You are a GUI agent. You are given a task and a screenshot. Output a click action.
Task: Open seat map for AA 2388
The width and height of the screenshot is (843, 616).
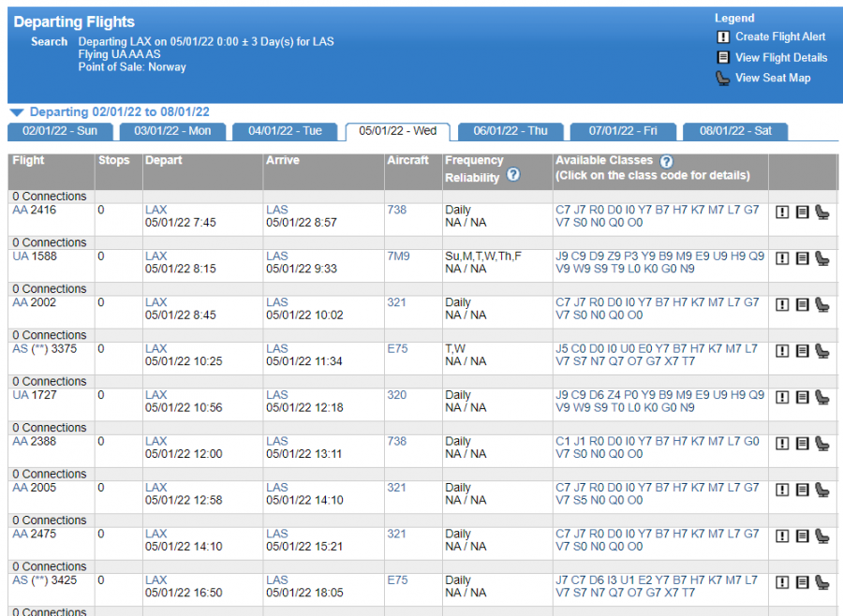[x=822, y=444]
